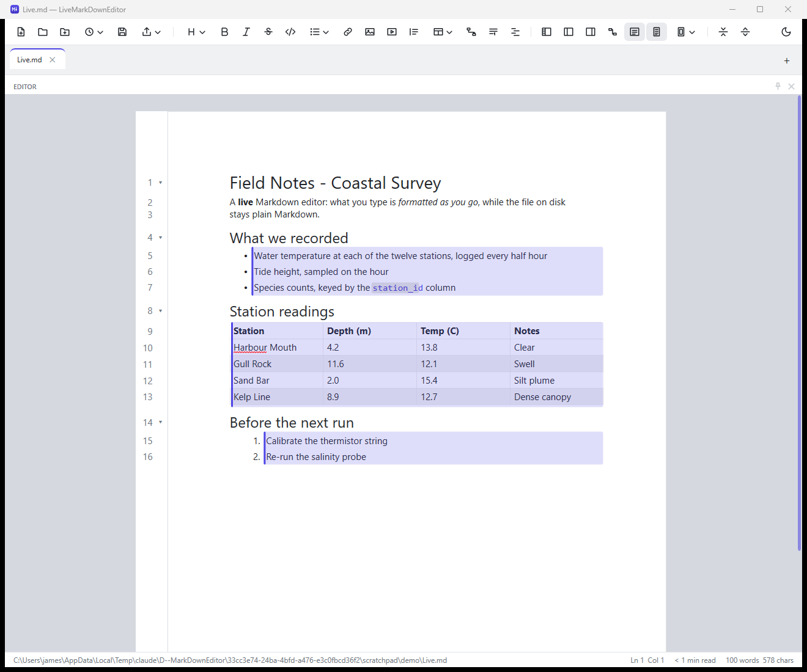The height and width of the screenshot is (672, 807).
Task: Open the H heading level dropdown
Action: 196,32
